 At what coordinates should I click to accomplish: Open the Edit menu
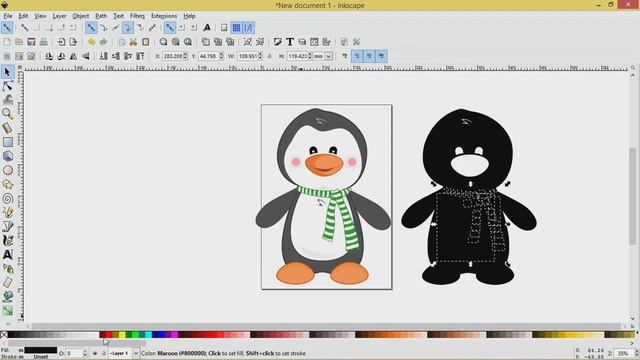click(23, 16)
